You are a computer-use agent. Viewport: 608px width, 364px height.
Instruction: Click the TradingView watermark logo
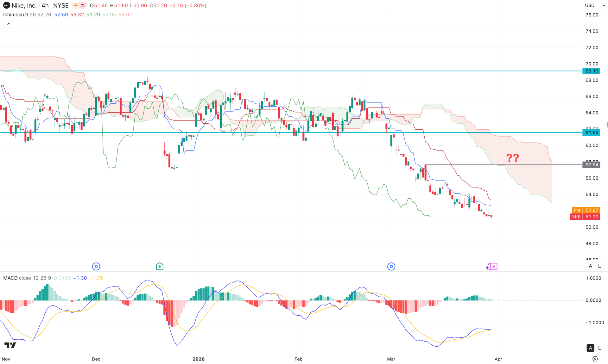click(10, 345)
